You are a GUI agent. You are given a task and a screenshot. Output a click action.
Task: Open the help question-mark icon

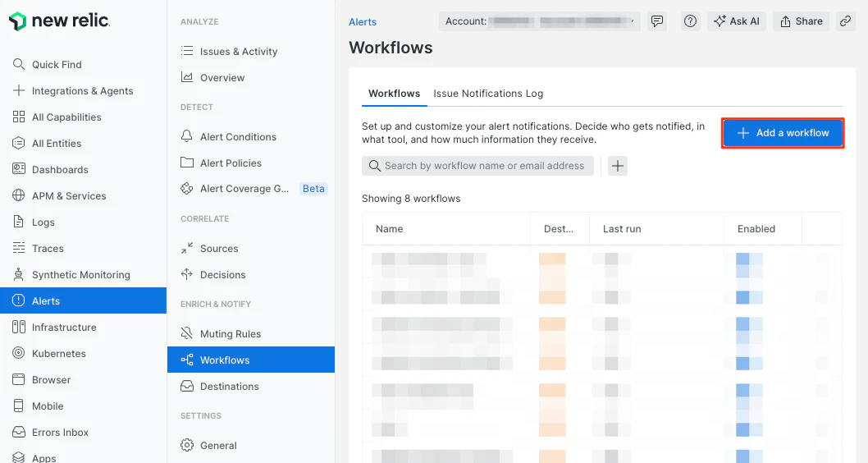(690, 21)
